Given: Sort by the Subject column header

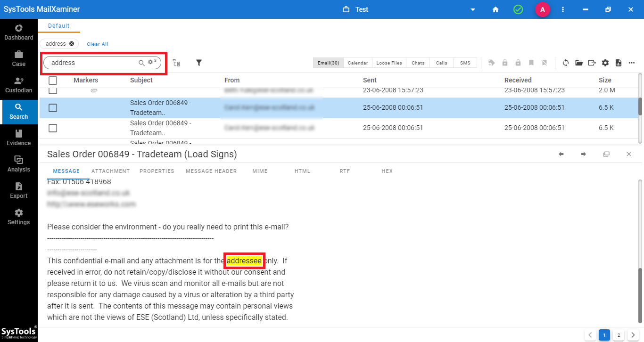Looking at the screenshot, I should click(x=141, y=80).
